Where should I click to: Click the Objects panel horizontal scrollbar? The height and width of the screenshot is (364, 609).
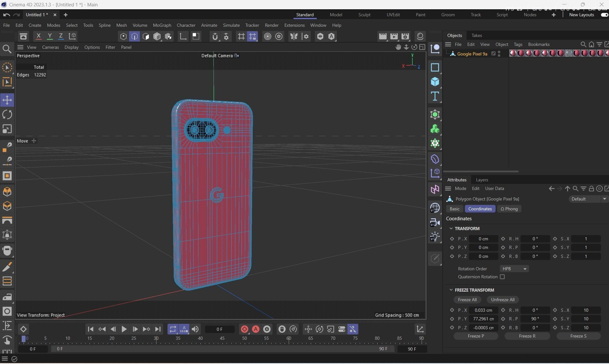pos(481,171)
